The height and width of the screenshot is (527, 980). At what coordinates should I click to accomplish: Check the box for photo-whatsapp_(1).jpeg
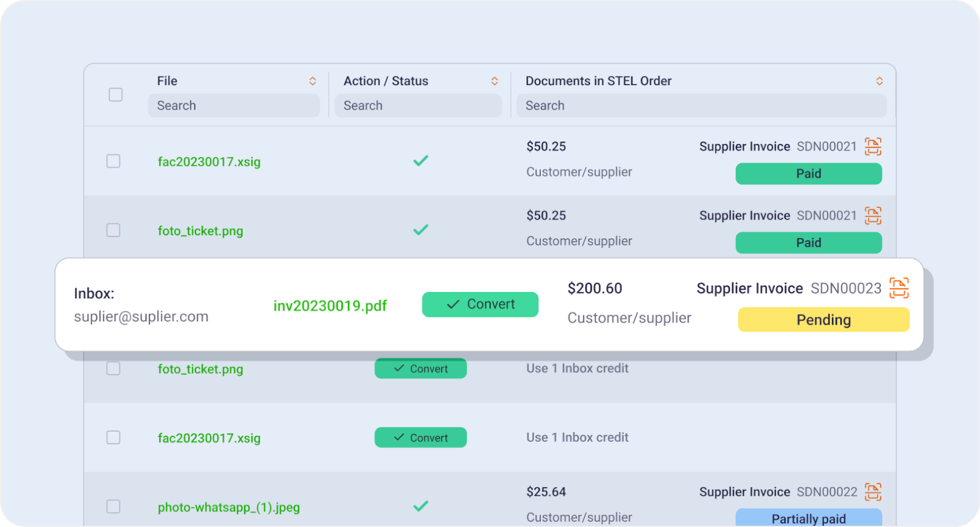pyautogui.click(x=113, y=506)
